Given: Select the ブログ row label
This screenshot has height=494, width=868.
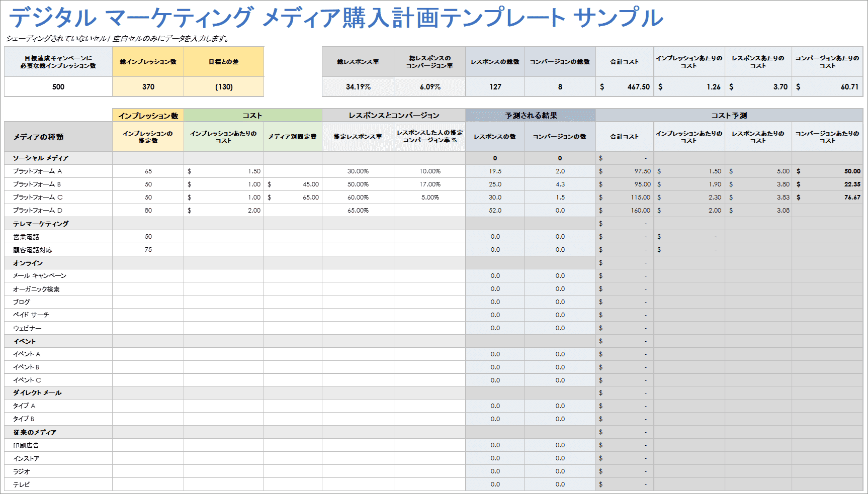Looking at the screenshot, I should pos(22,302).
